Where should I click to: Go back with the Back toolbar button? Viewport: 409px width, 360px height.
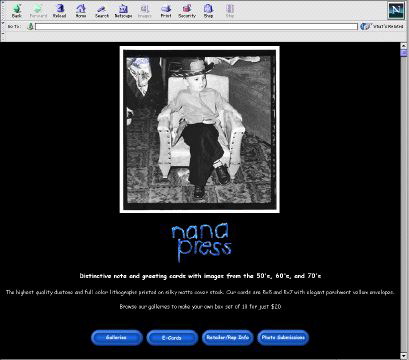pos(17,11)
